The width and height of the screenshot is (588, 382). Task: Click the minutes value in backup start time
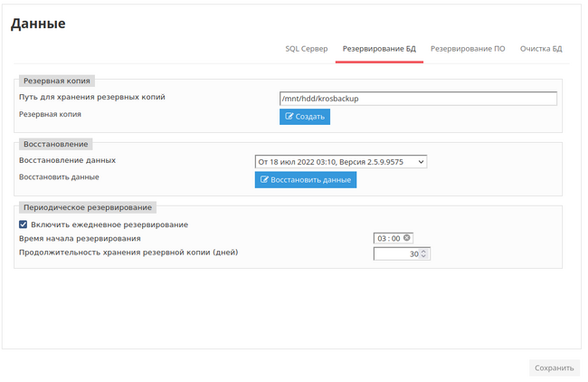click(x=395, y=238)
